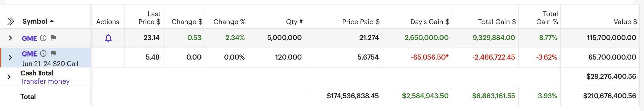The image size is (644, 111).
Task: Sort by the Value $ column header
Action: 625,22
